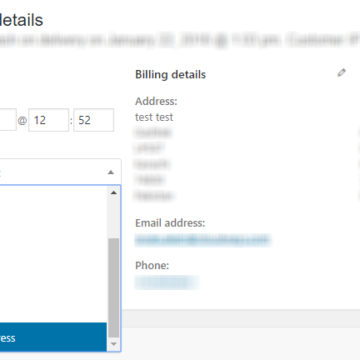
Task: Collapse the open select box via its arrow
Action: click(x=111, y=172)
